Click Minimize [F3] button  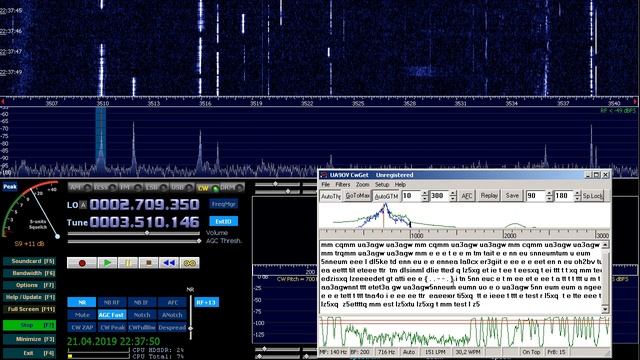click(29, 339)
